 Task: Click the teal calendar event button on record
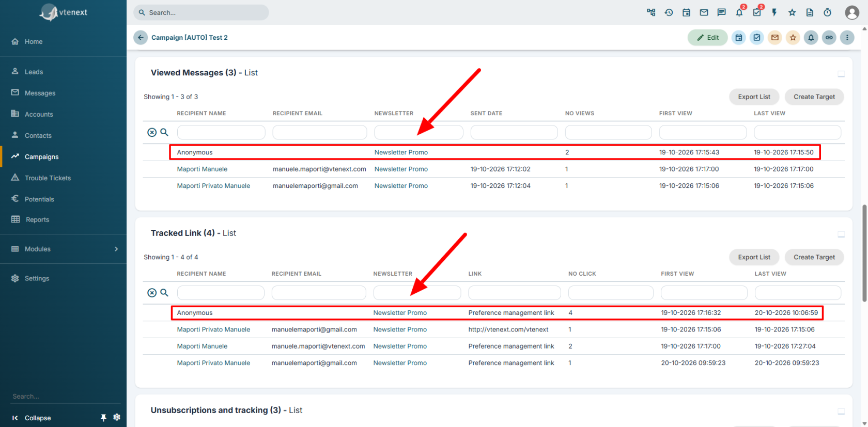tap(739, 37)
